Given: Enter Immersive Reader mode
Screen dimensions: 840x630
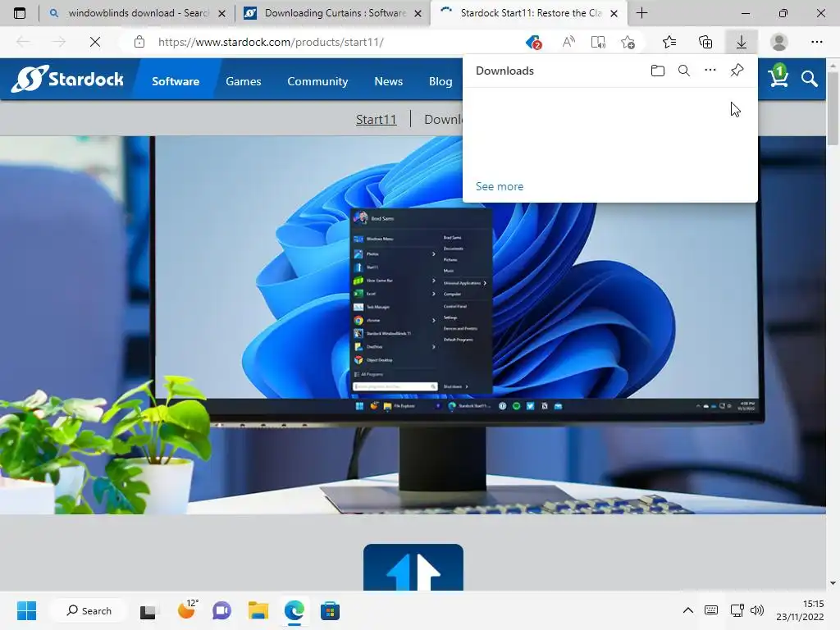Looking at the screenshot, I should (598, 42).
